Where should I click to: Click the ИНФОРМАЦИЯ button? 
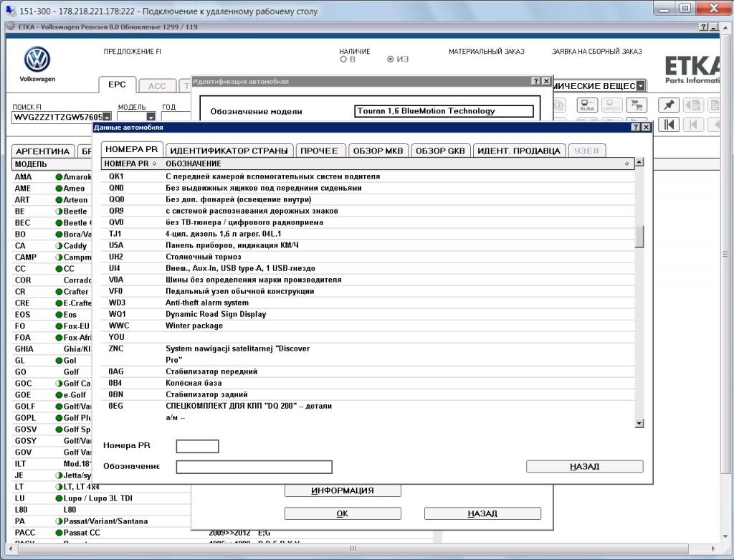pyautogui.click(x=343, y=490)
